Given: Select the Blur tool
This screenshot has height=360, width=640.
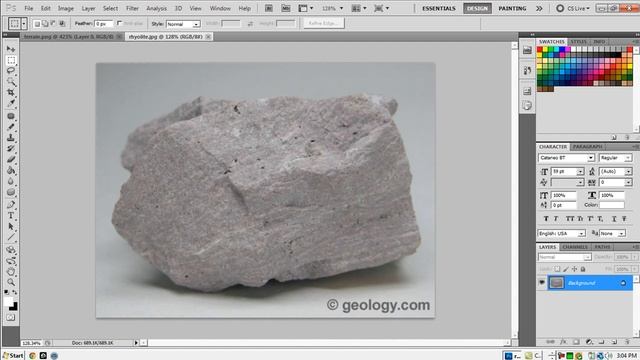Looking at the screenshot, I should pyautogui.click(x=11, y=181).
